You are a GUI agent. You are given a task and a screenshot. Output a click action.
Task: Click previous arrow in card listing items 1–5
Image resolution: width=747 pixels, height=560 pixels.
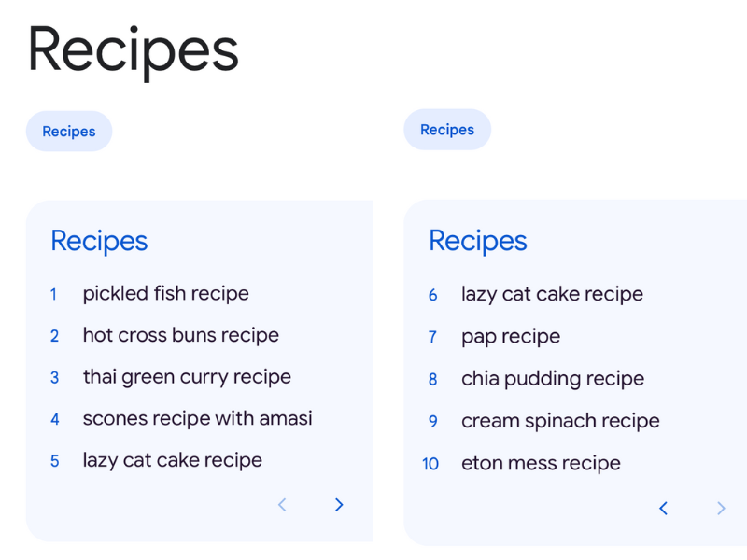282,505
